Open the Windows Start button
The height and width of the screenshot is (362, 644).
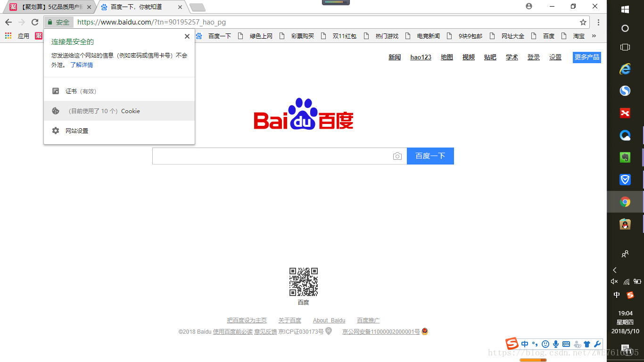pos(625,9)
